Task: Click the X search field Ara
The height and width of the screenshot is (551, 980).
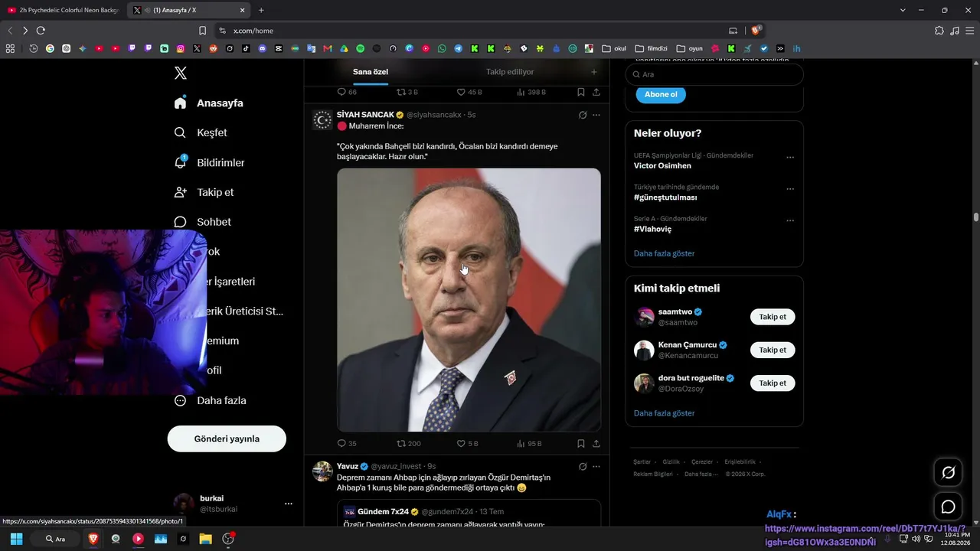Action: 714,74
